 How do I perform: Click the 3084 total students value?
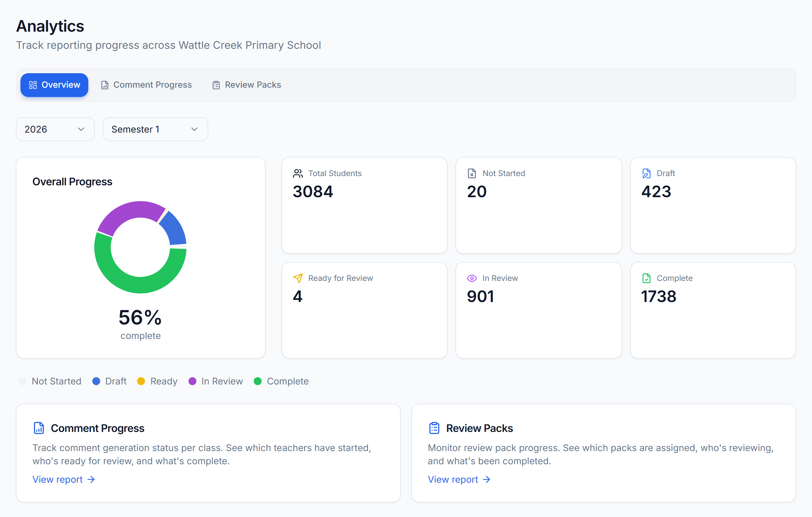[x=313, y=192]
